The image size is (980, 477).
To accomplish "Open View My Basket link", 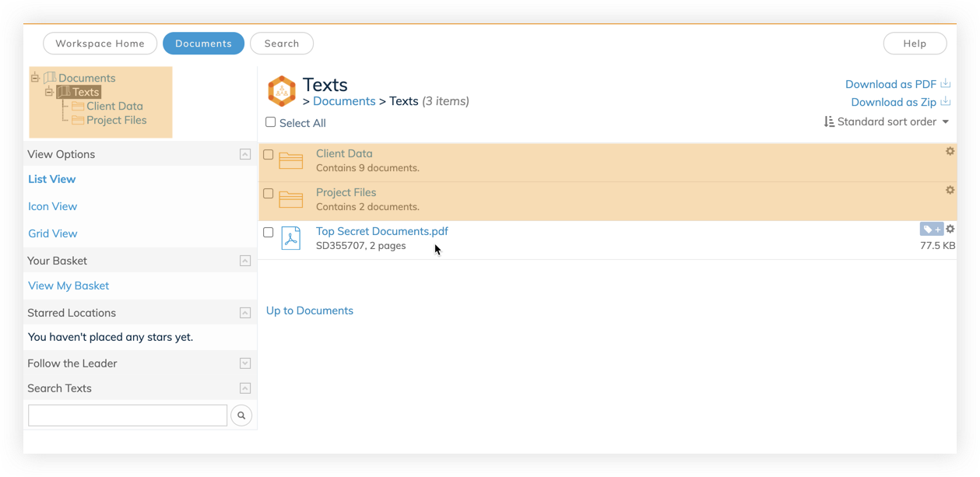I will tap(68, 286).
